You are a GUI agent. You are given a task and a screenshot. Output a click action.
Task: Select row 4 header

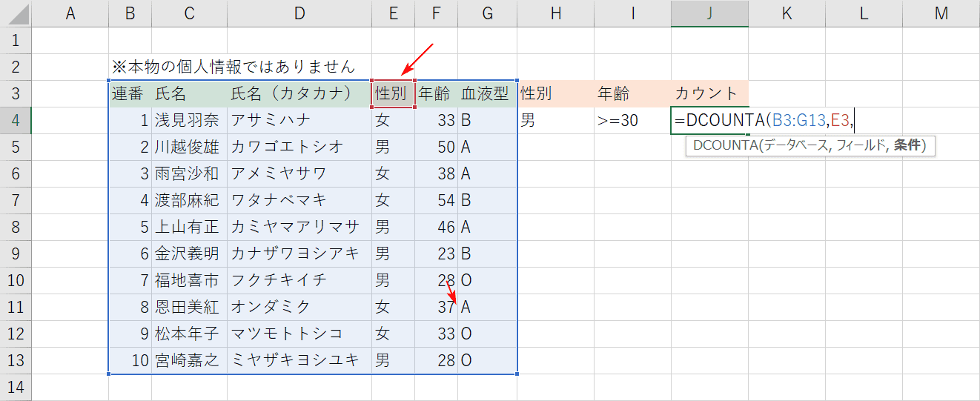click(x=16, y=120)
